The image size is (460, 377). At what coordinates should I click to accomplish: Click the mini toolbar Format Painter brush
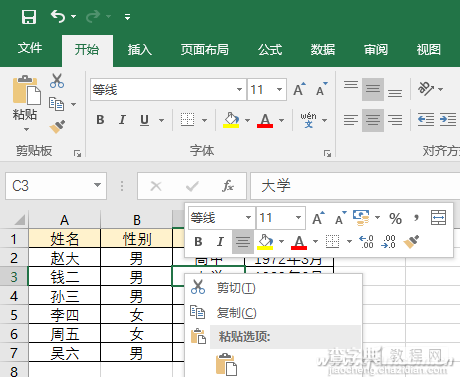(x=411, y=242)
